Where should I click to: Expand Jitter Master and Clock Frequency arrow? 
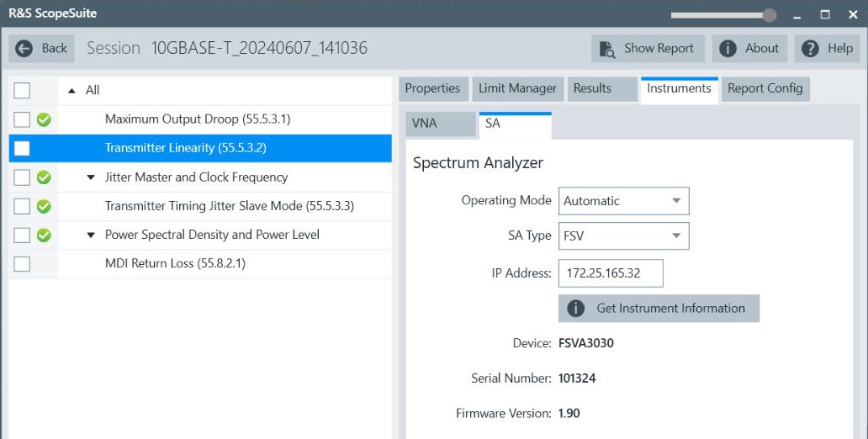[x=91, y=177]
